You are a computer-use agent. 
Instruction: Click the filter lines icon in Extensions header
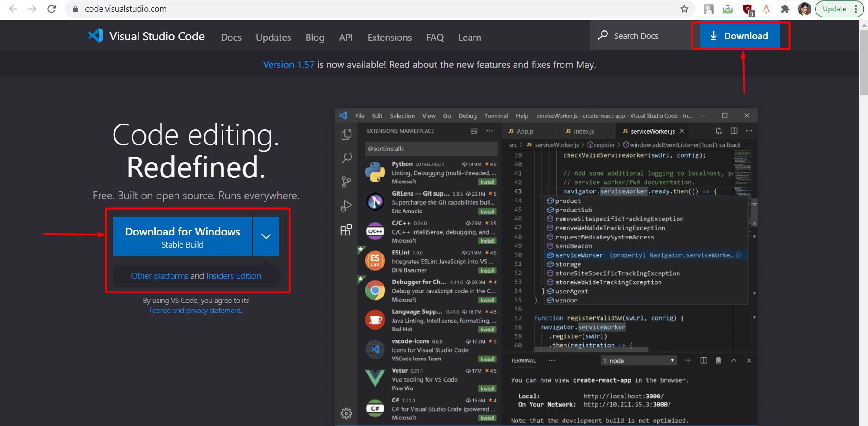point(474,131)
